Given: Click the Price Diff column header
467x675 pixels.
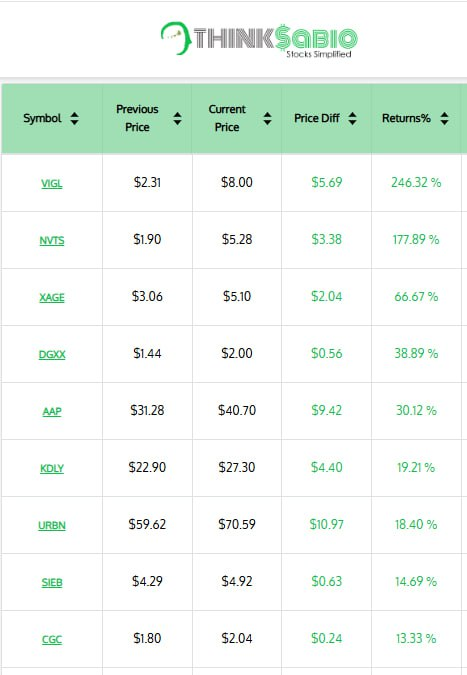Looking at the screenshot, I should point(317,118).
